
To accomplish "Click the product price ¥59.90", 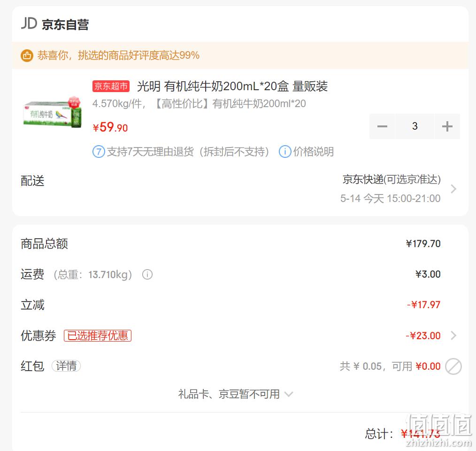I will (x=110, y=127).
